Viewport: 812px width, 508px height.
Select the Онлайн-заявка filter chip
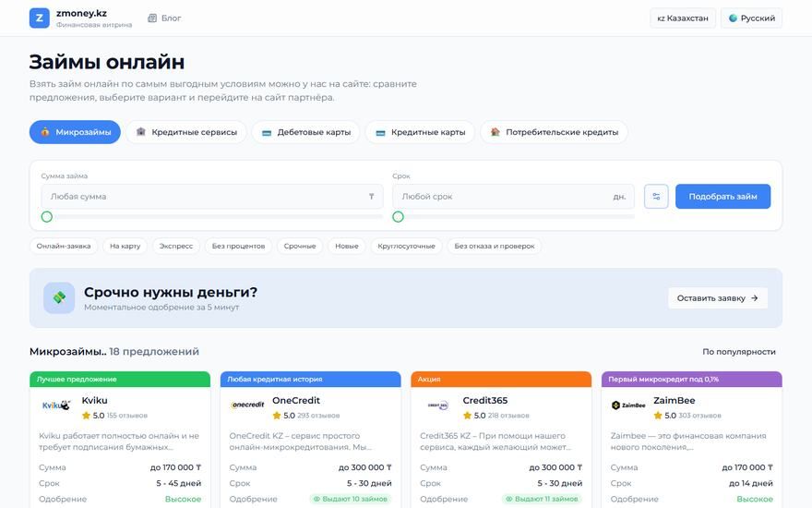pyautogui.click(x=63, y=246)
